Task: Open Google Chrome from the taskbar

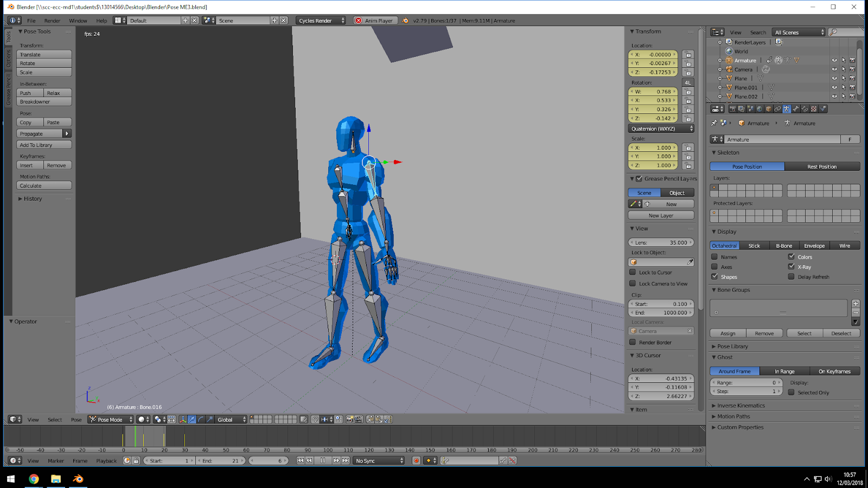Action: [x=34, y=479]
